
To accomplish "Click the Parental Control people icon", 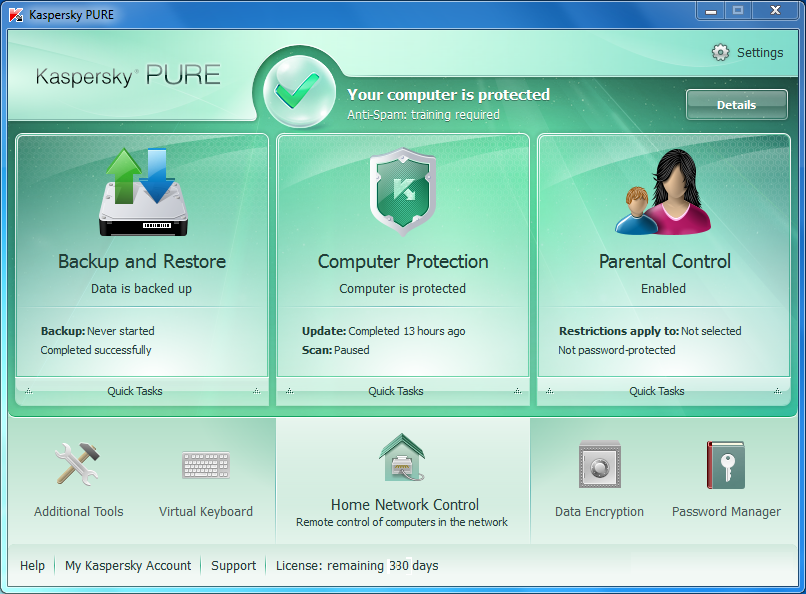I will [664, 192].
